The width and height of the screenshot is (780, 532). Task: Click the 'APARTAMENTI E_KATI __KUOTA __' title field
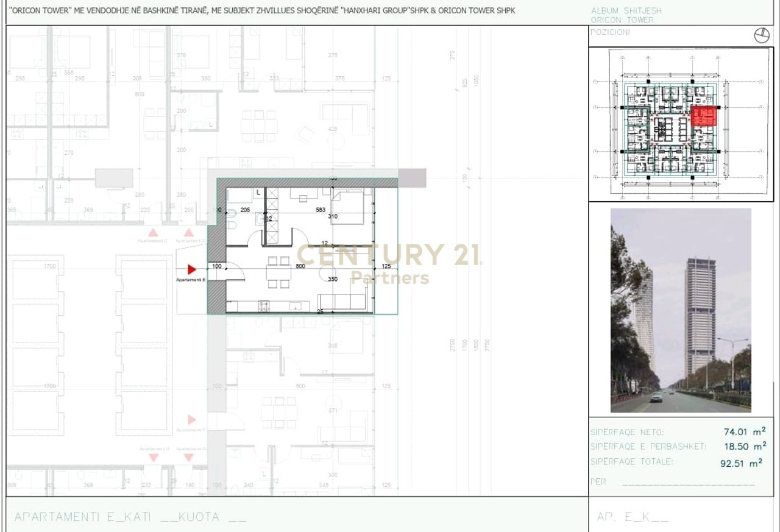[x=130, y=517]
